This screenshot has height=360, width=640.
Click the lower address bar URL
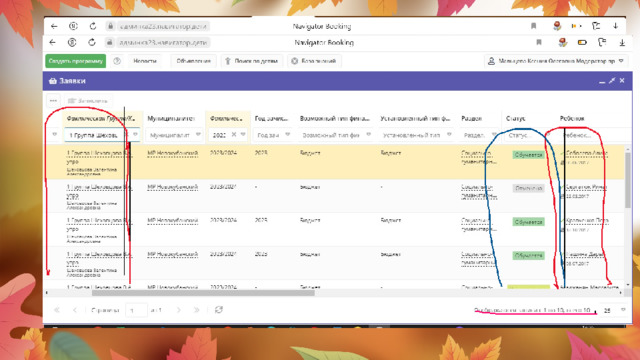[163, 42]
